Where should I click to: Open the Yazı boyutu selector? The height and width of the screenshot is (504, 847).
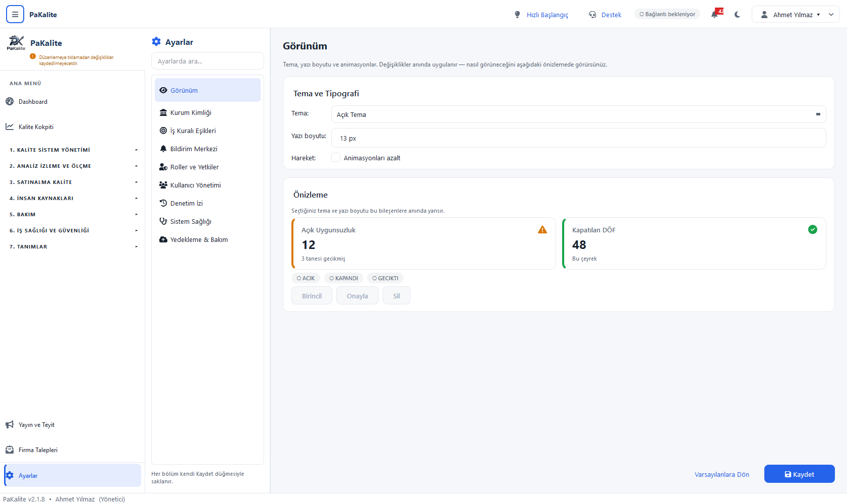coord(578,138)
